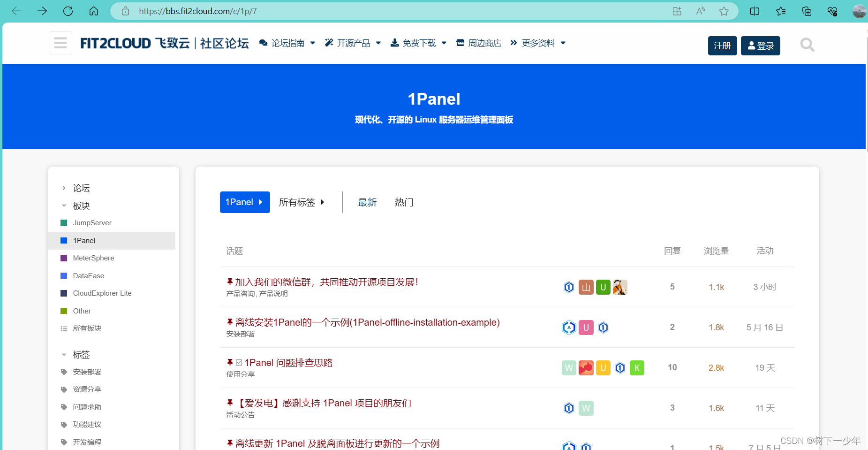
Task: Open read aloud icon in address bar
Action: click(701, 11)
